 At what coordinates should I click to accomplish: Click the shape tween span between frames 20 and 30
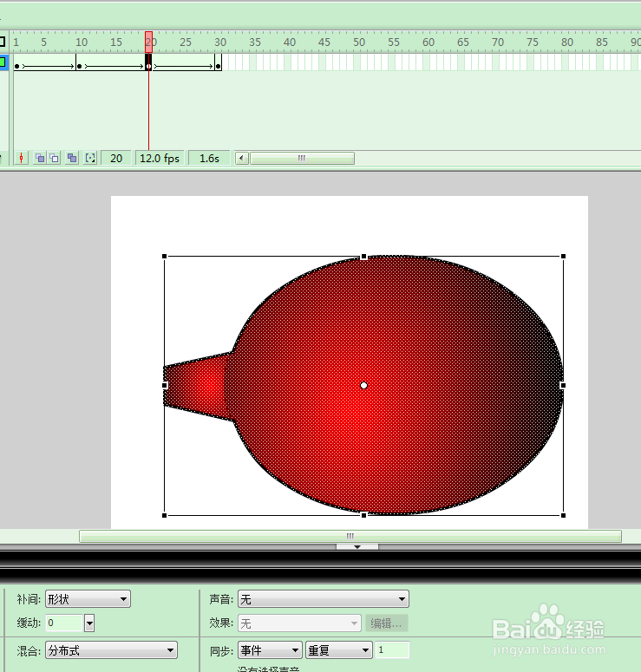pos(184,66)
